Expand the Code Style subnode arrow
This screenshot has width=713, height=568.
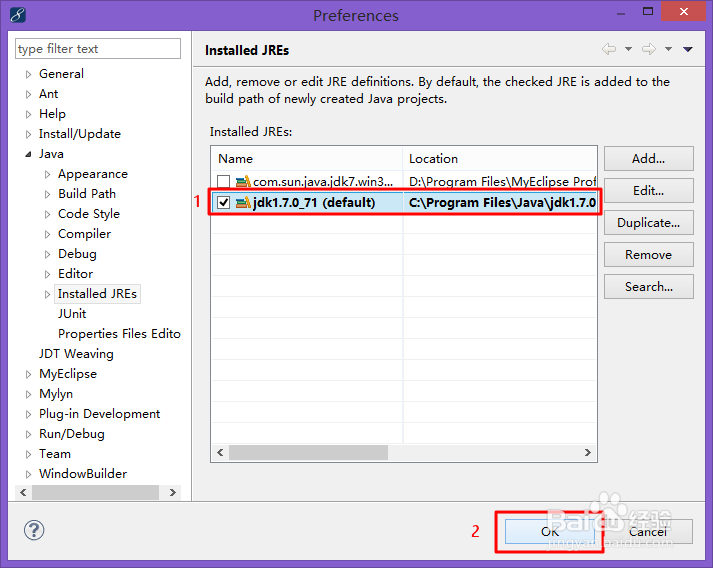[x=47, y=214]
